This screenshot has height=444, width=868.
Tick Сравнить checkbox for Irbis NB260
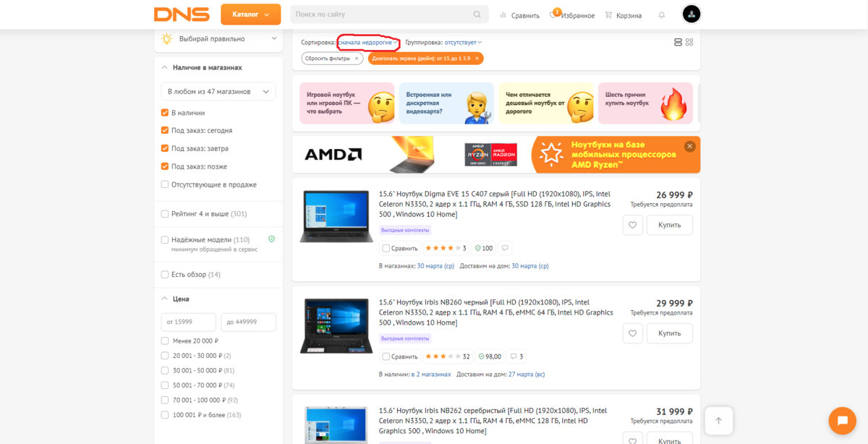386,357
